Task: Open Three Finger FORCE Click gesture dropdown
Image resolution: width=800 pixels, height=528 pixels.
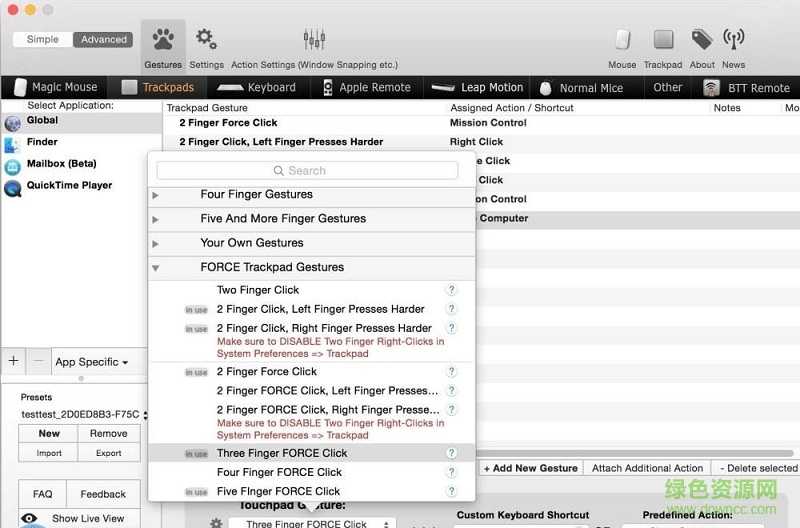Action: (311, 523)
